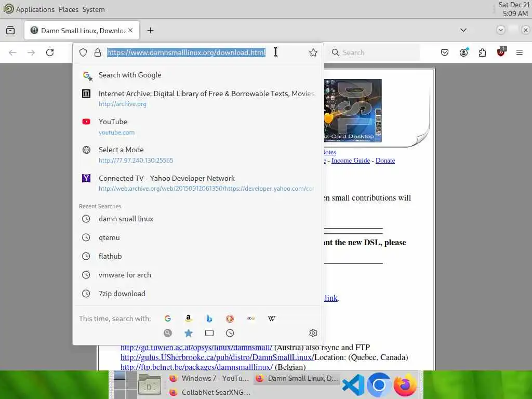Viewport: 532px width, 399px height.
Task: Open tracking protection shield icon
Action: pyautogui.click(x=83, y=52)
